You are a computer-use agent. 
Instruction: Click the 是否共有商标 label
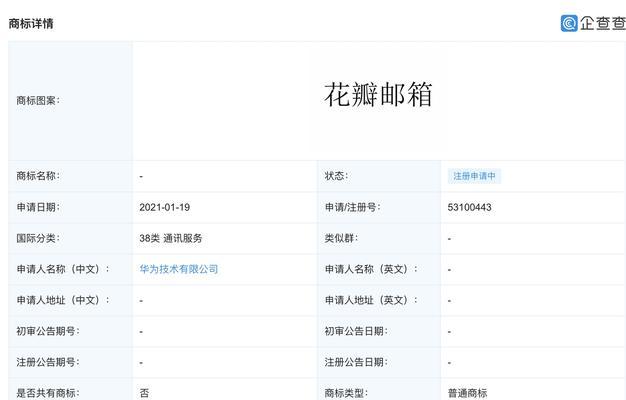[x=48, y=393]
